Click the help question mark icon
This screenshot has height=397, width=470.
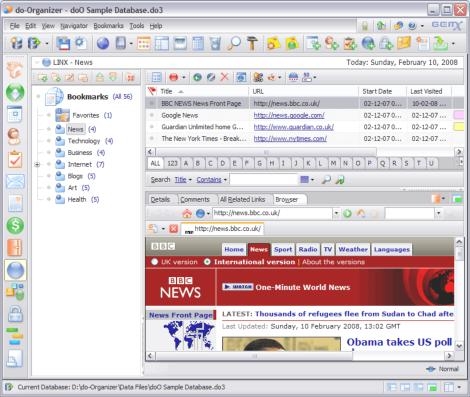412,26
